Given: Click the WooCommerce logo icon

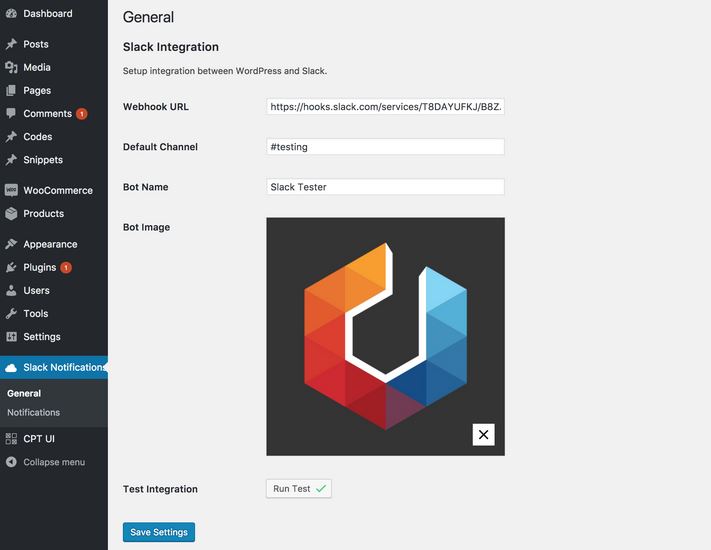Looking at the screenshot, I should [11, 190].
